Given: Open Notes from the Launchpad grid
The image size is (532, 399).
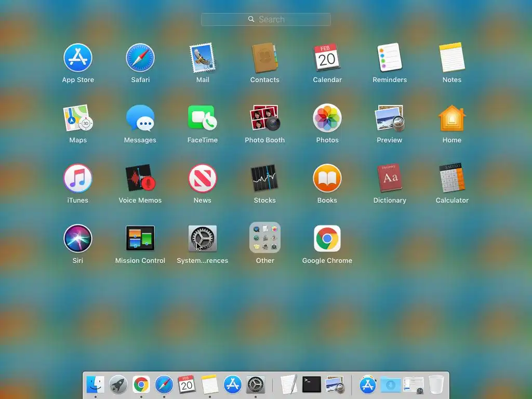Looking at the screenshot, I should pyautogui.click(x=452, y=58).
